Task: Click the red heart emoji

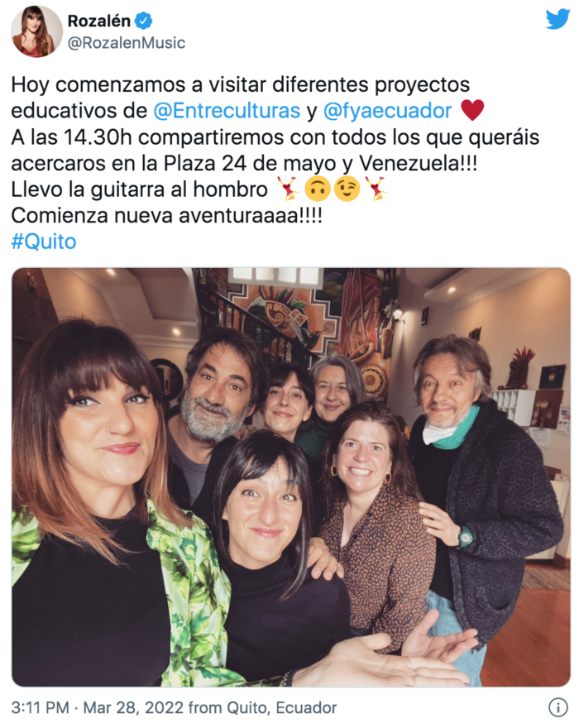Action: coord(472,111)
